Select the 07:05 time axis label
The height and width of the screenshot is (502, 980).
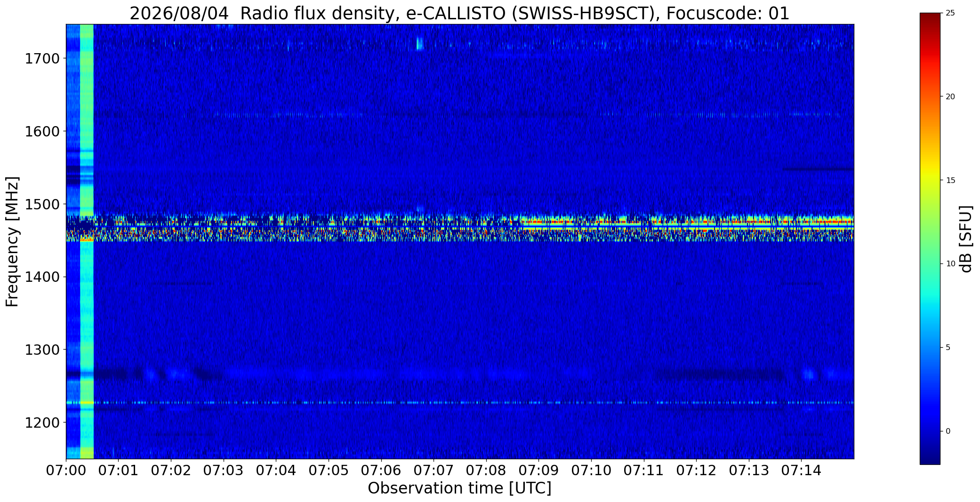click(x=329, y=470)
